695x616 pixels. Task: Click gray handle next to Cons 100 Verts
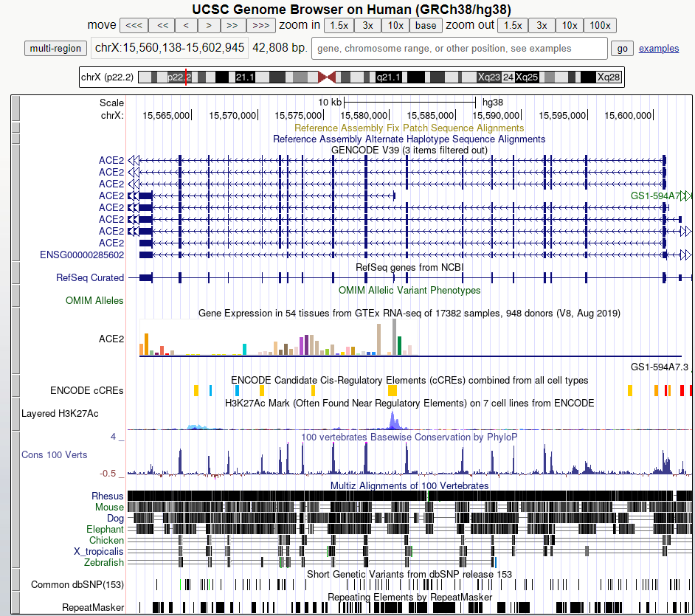[x=15, y=454]
